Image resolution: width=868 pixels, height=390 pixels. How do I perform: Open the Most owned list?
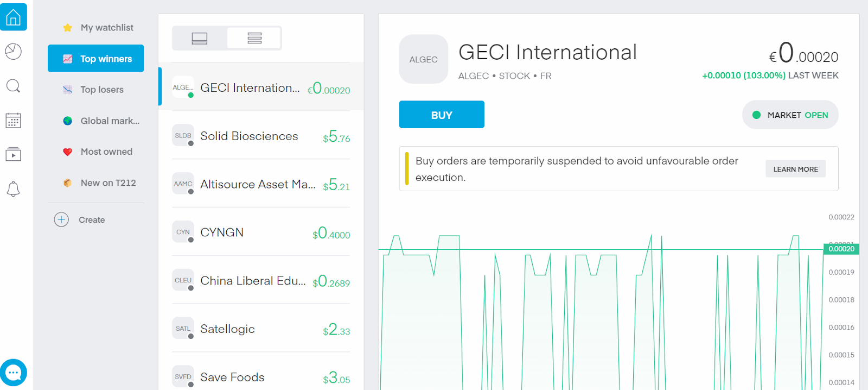(x=106, y=152)
